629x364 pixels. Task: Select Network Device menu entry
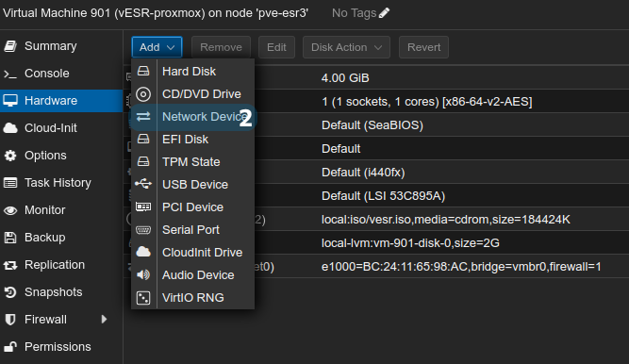tap(193, 117)
